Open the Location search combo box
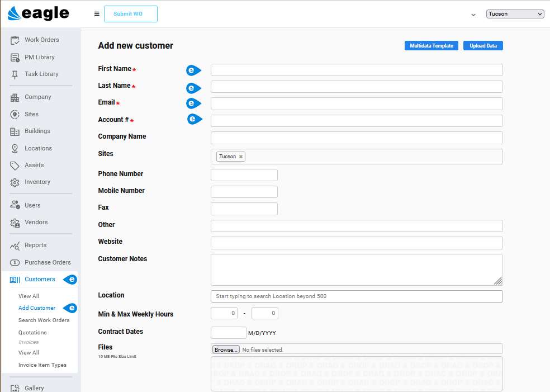 point(357,296)
